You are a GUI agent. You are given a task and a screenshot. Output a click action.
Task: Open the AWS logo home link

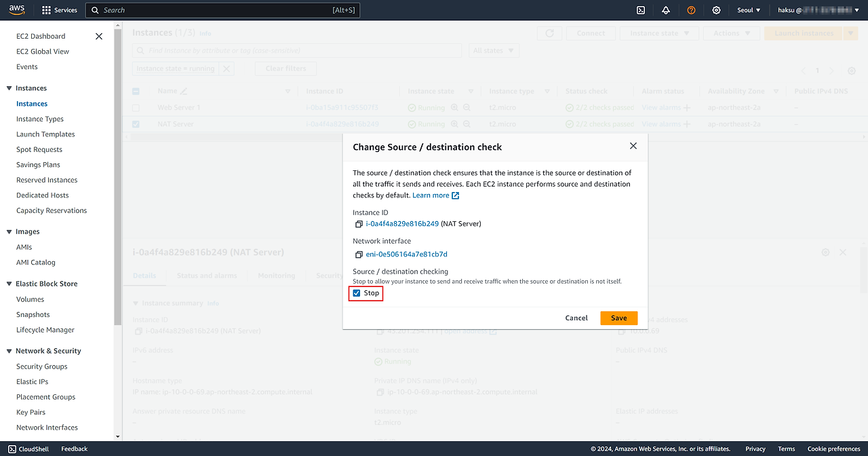point(17,9)
